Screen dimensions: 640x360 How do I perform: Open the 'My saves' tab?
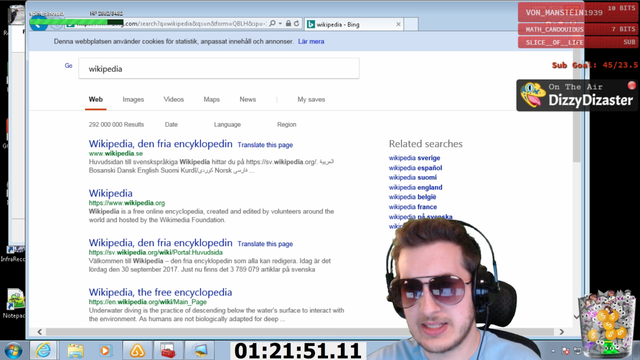coord(311,100)
